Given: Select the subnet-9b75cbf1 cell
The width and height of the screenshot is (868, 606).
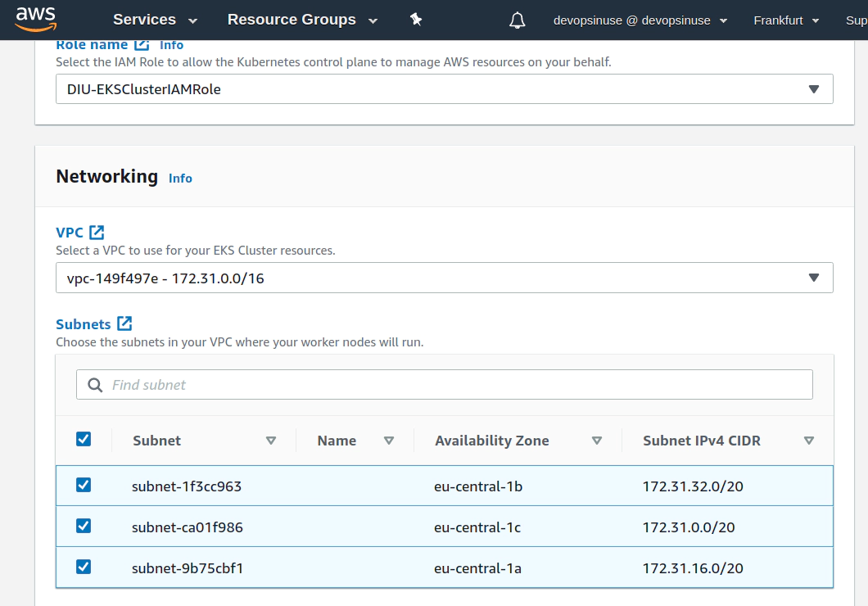Looking at the screenshot, I should tap(187, 568).
